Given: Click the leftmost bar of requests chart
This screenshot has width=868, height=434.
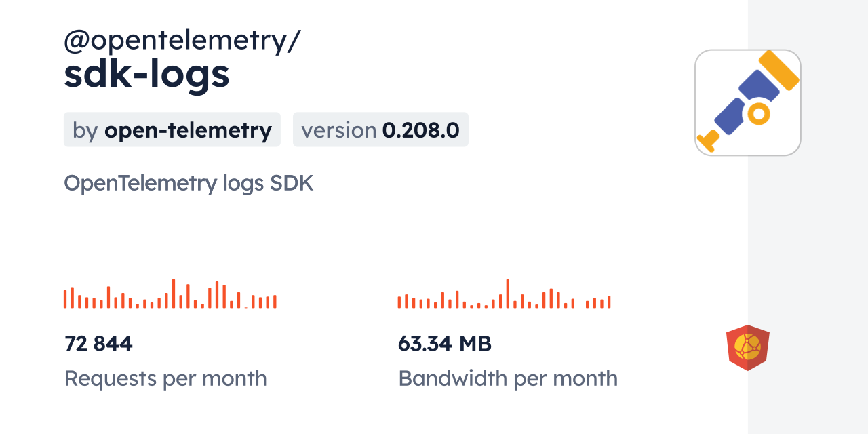Looking at the screenshot, I should pyautogui.click(x=65, y=299).
